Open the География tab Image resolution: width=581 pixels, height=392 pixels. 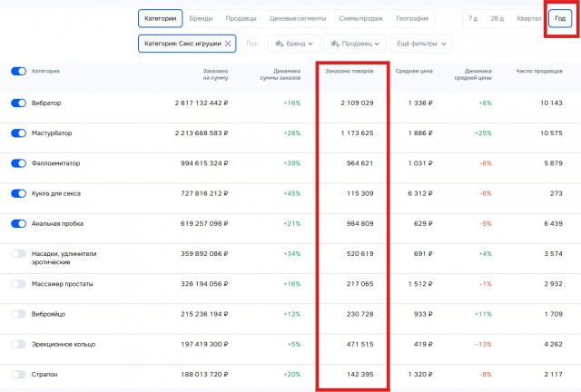[x=412, y=18]
